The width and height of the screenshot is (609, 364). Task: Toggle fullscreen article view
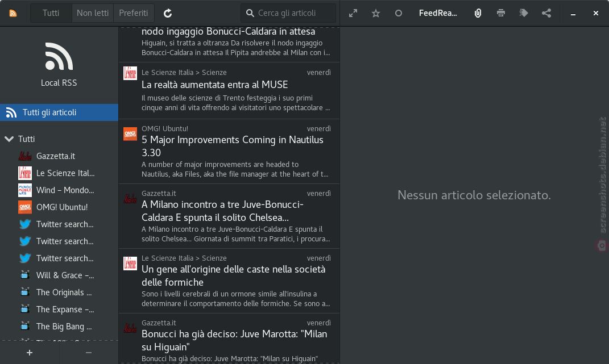[353, 13]
